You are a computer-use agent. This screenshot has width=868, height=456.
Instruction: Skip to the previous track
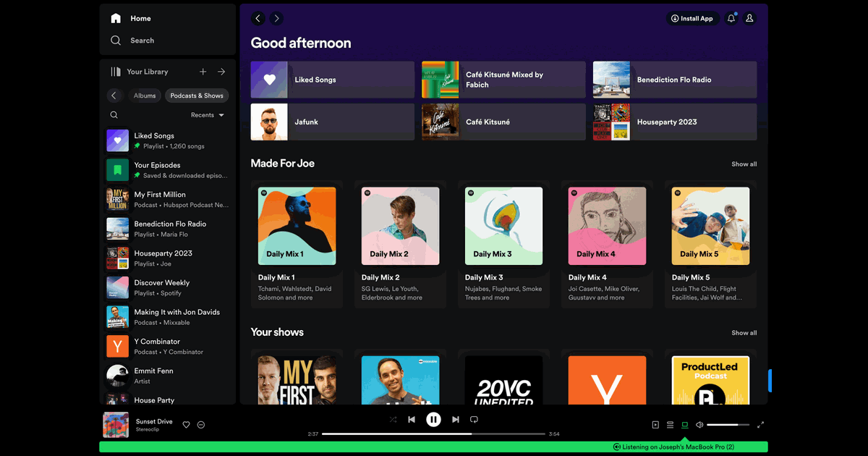point(412,419)
